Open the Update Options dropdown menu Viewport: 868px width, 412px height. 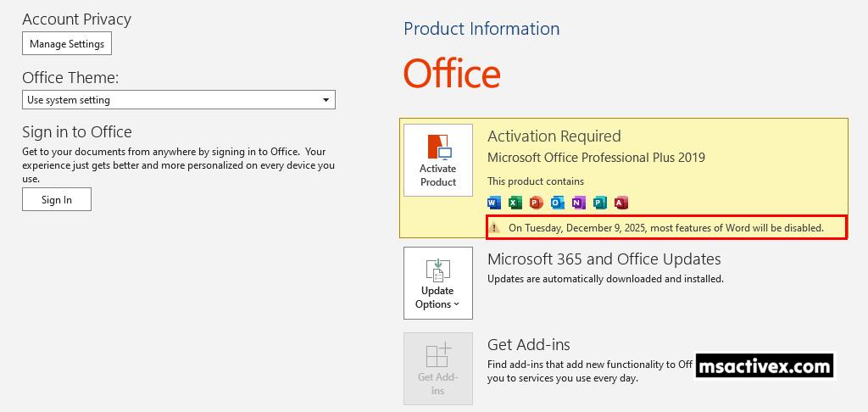click(437, 283)
